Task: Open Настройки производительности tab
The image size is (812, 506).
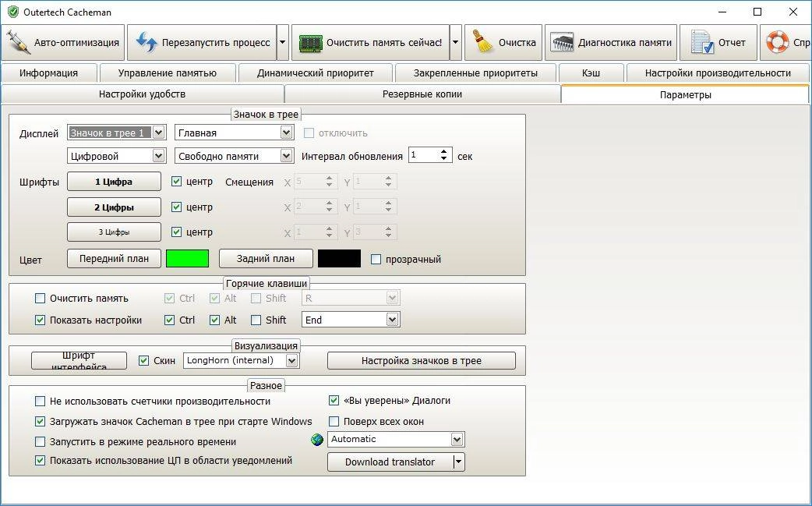Action: tap(718, 73)
